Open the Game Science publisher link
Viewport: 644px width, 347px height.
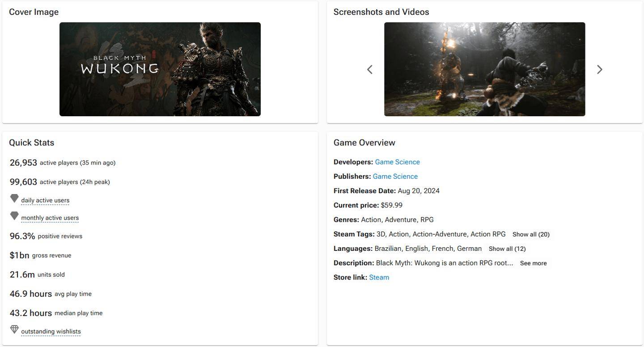coord(395,176)
